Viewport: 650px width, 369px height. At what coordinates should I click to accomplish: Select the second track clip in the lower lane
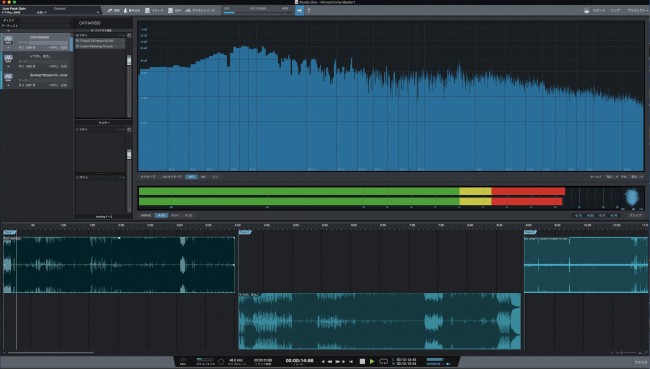(380, 321)
